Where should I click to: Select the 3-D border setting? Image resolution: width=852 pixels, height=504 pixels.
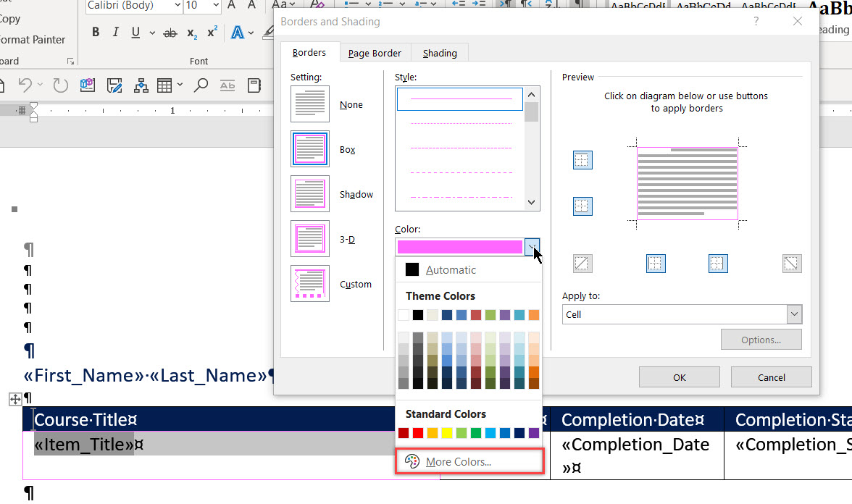[310, 238]
